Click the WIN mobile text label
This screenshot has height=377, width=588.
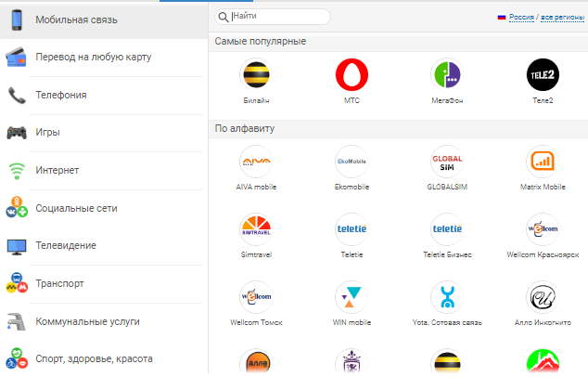click(352, 322)
